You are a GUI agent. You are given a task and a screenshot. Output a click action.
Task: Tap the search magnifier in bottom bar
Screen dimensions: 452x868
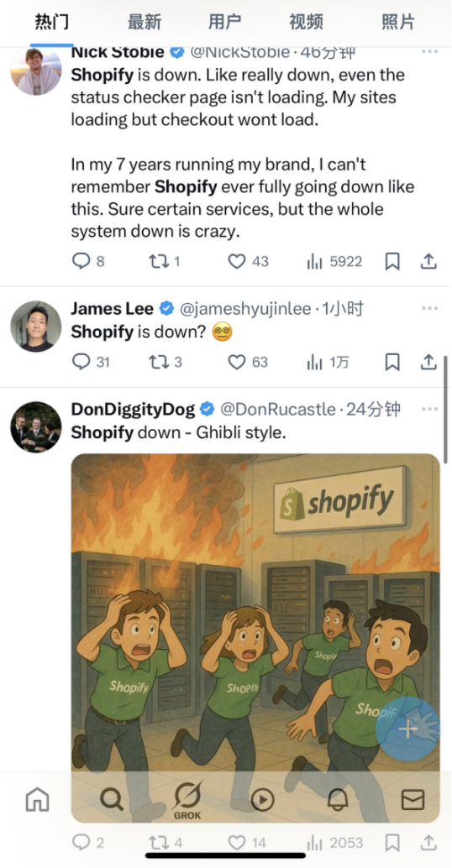coord(112,799)
